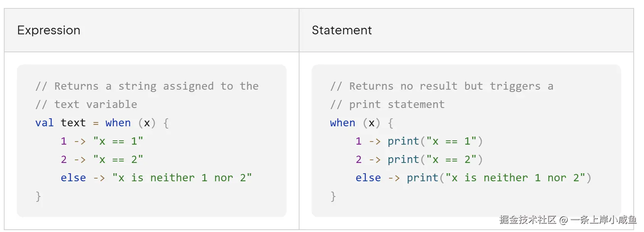Click the closing brace in Statement code block
This screenshot has width=644, height=232.
333,196
